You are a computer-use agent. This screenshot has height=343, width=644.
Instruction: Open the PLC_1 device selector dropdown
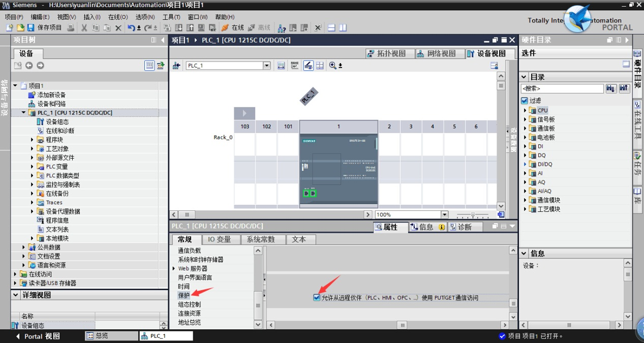coord(266,66)
